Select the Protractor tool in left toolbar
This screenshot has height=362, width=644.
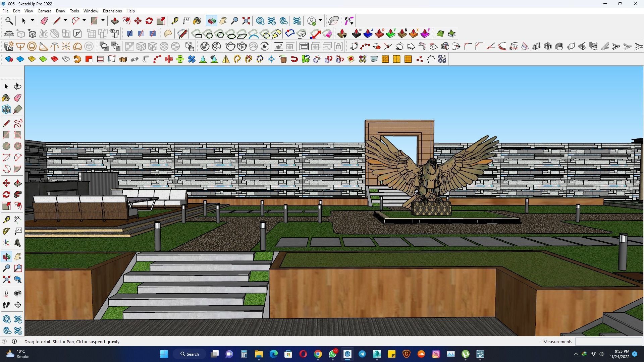click(x=6, y=231)
